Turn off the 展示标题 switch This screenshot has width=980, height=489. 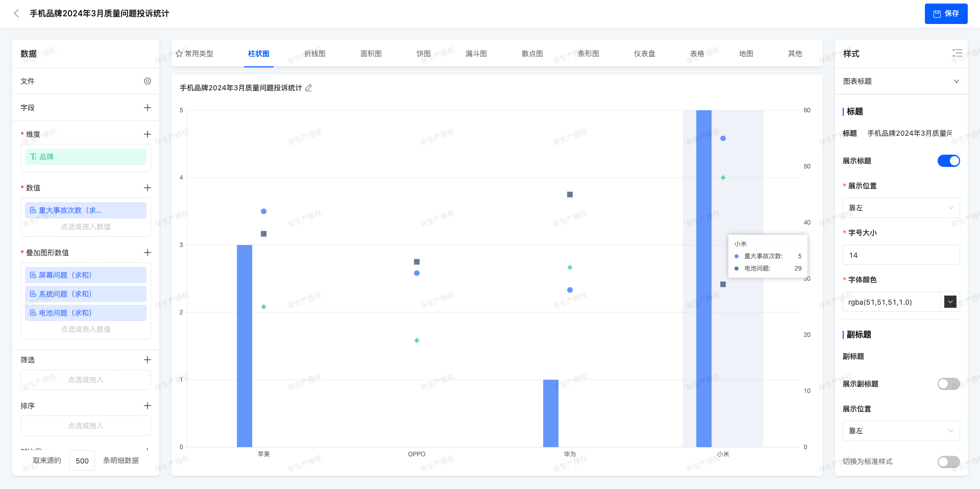click(948, 161)
